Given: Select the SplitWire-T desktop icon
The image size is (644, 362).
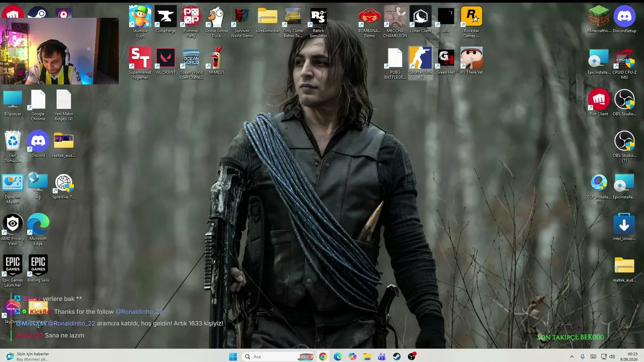Looking at the screenshot, I should (64, 186).
